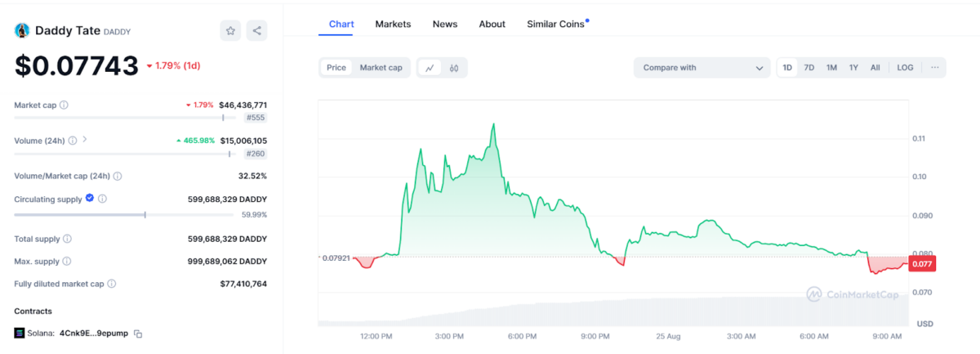
Task: Click the share icon button
Action: (256, 30)
